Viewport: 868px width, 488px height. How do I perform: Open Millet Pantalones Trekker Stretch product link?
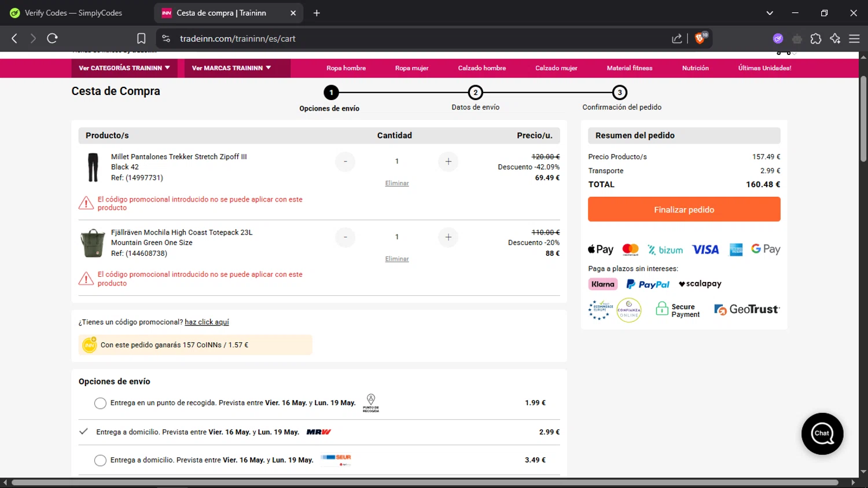click(179, 157)
